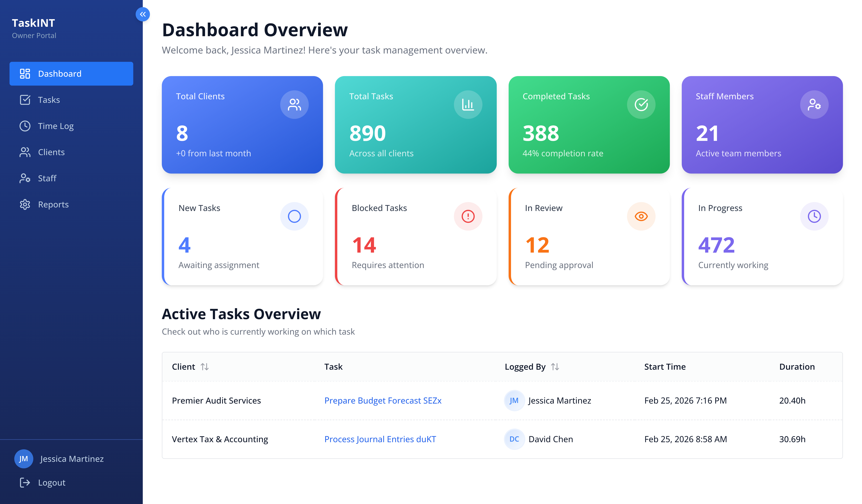Image resolution: width=862 pixels, height=504 pixels.
Task: Click the 30.69h duration cell
Action: pyautogui.click(x=792, y=439)
